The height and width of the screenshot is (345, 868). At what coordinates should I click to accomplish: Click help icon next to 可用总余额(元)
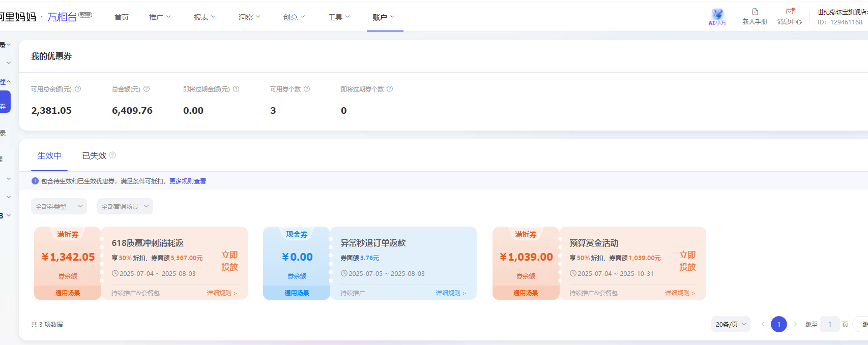[x=78, y=89]
